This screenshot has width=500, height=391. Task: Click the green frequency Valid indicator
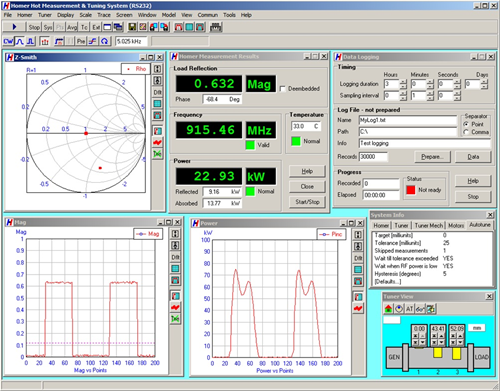point(250,145)
